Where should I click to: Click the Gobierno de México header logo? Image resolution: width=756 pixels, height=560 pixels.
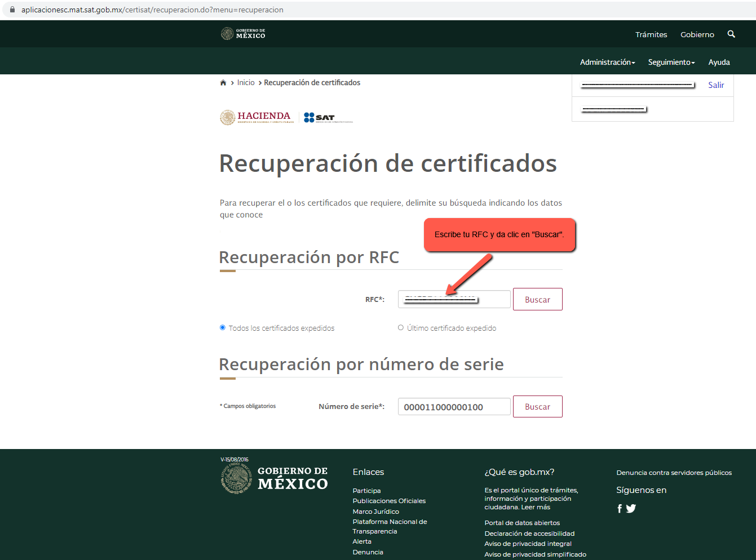[243, 34]
